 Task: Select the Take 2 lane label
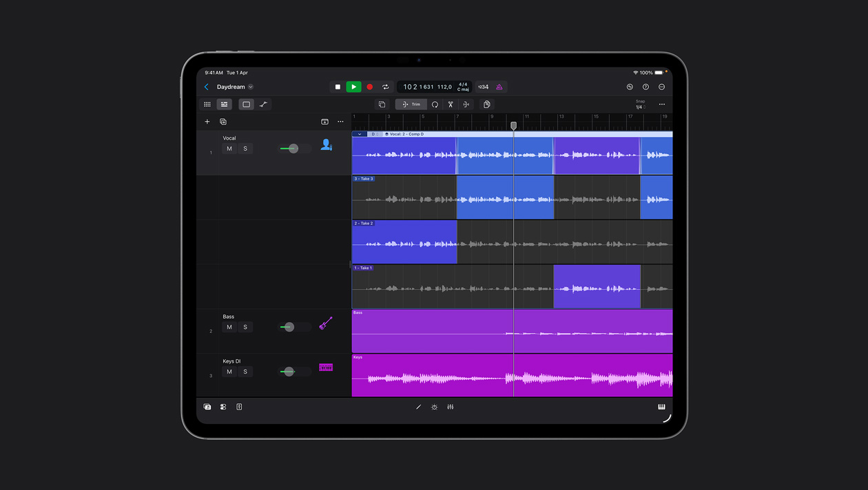362,223
